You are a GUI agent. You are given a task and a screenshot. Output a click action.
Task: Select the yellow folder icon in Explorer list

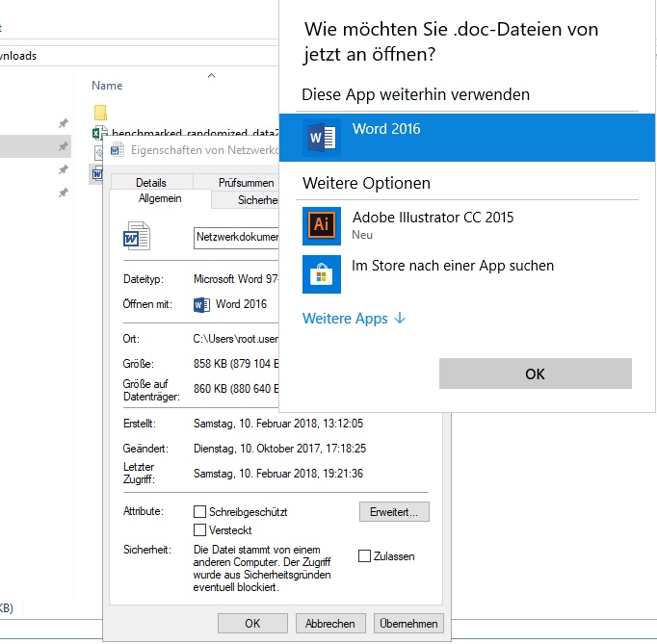pyautogui.click(x=100, y=113)
